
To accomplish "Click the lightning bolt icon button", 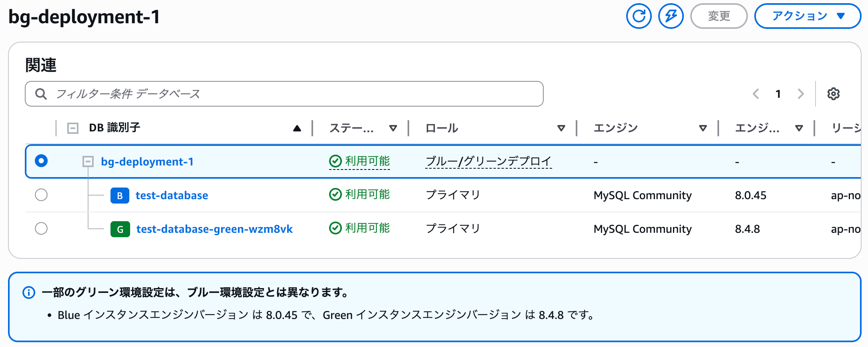I will click(671, 16).
